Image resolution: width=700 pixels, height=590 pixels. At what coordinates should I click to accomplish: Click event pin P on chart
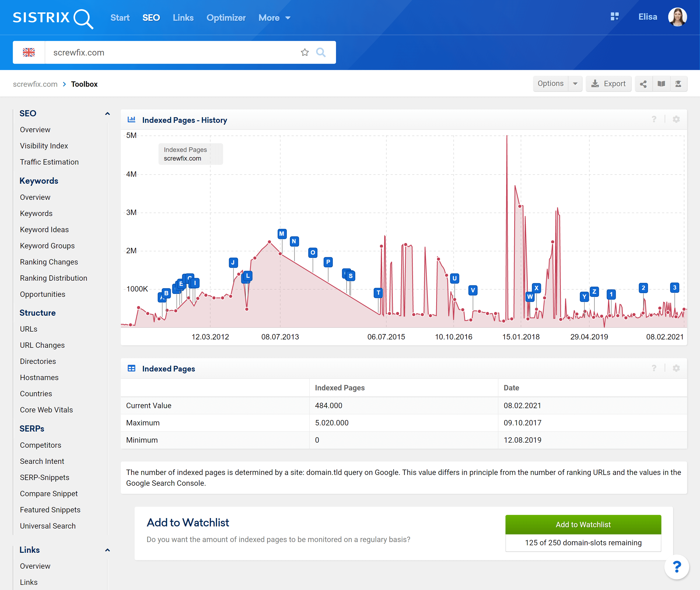(328, 262)
